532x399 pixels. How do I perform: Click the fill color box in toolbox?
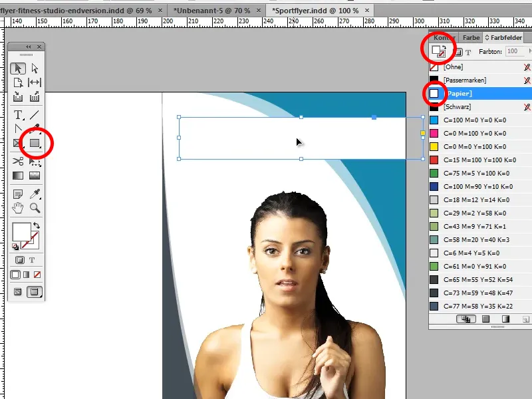tap(21, 231)
